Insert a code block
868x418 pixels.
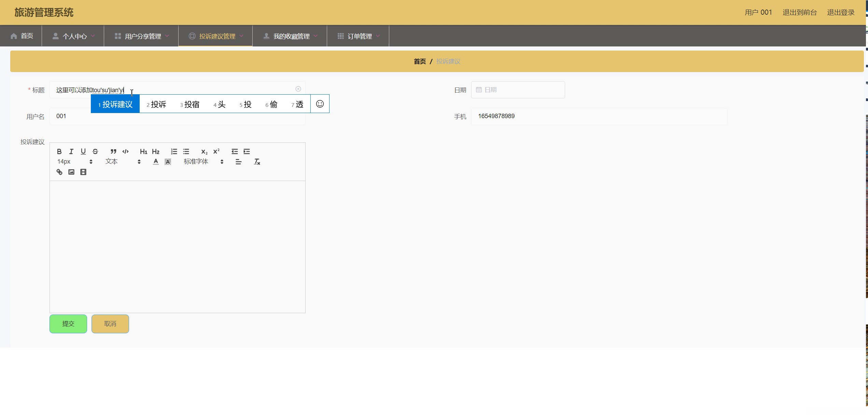pyautogui.click(x=125, y=152)
